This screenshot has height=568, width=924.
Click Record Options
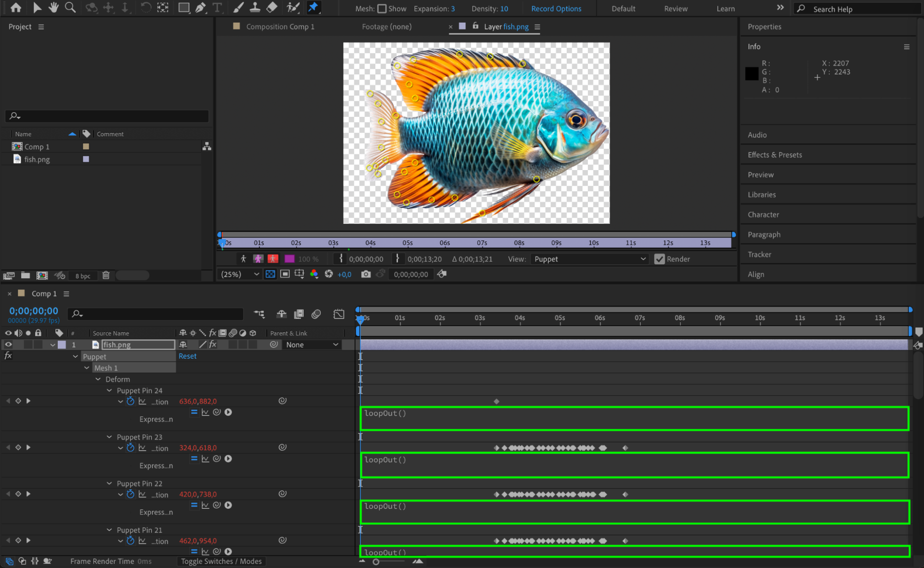click(x=556, y=9)
